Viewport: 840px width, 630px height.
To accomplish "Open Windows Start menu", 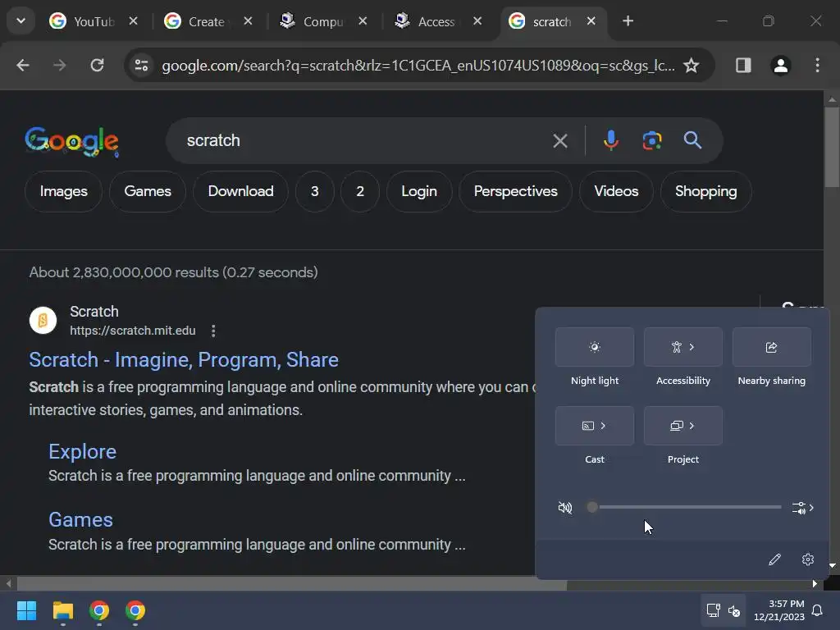I will click(26, 610).
